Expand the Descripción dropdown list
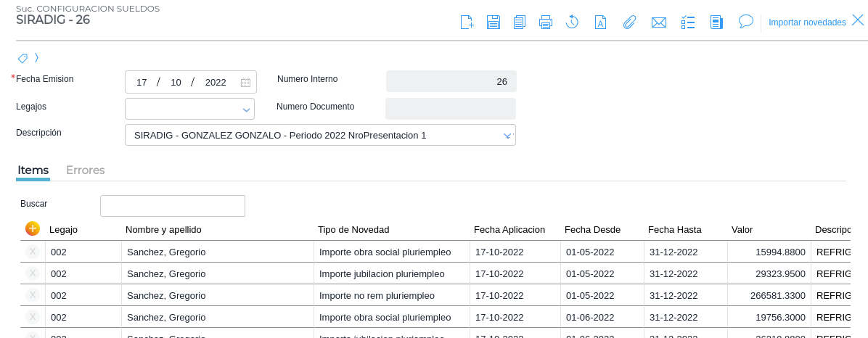The image size is (868, 338). (x=507, y=136)
